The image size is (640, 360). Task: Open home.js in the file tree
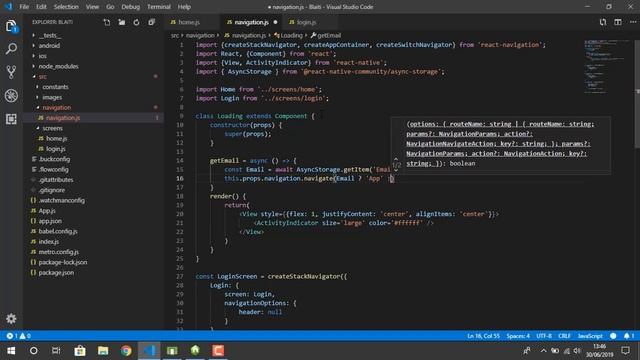click(x=56, y=138)
